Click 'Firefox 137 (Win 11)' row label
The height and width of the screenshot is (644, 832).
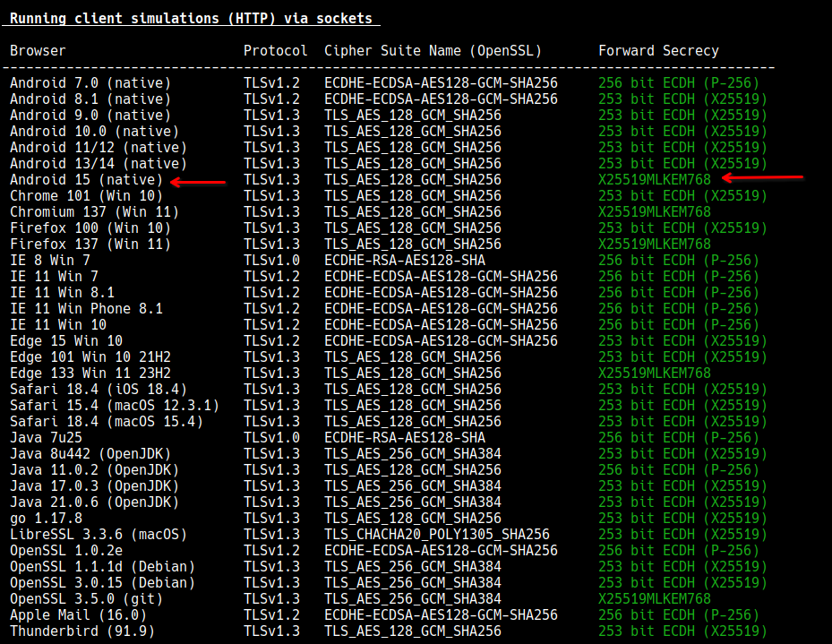(90, 244)
